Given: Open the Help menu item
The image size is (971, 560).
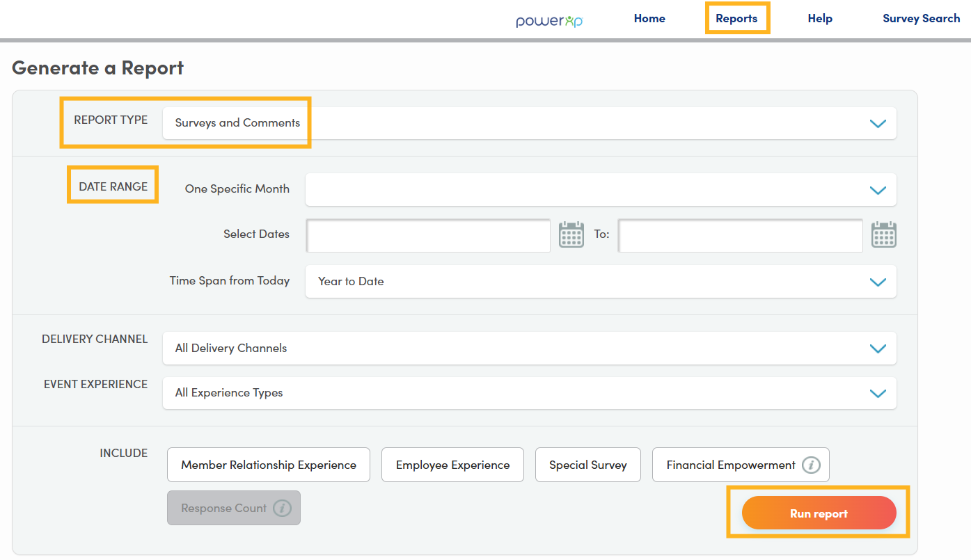Looking at the screenshot, I should (820, 19).
